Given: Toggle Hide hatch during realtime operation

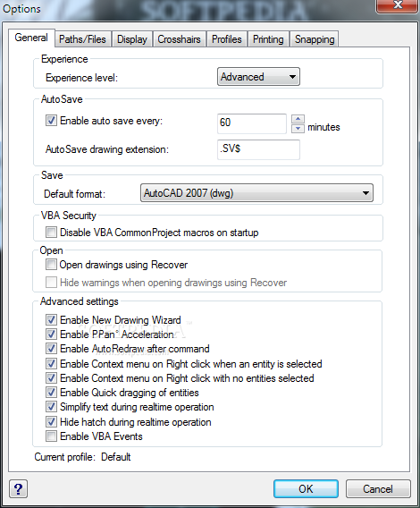Looking at the screenshot, I should point(51,422).
